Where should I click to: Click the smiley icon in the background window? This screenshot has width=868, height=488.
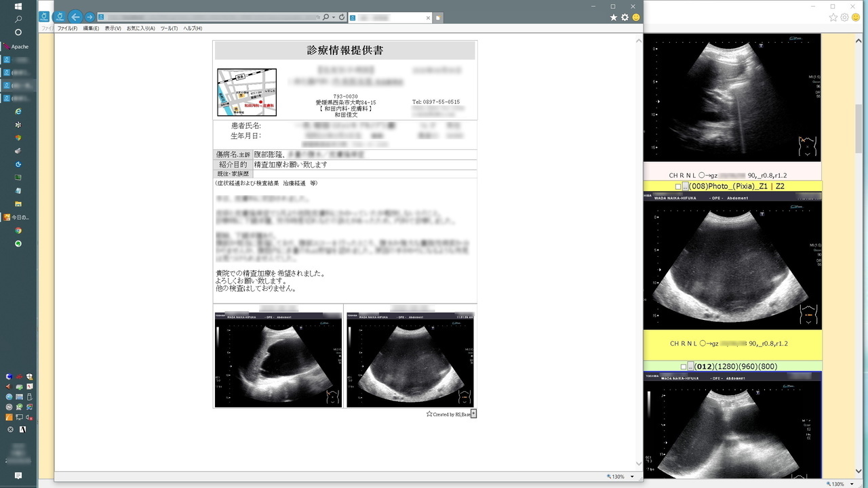856,18
